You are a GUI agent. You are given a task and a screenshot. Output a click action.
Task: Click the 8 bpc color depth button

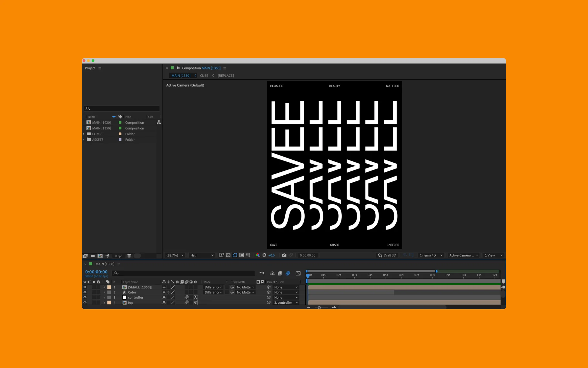pyautogui.click(x=118, y=256)
